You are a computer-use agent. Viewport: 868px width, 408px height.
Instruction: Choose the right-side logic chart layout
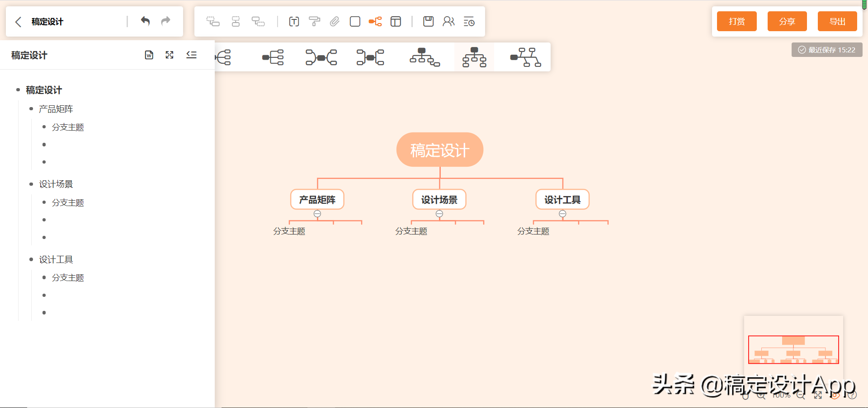coord(273,57)
